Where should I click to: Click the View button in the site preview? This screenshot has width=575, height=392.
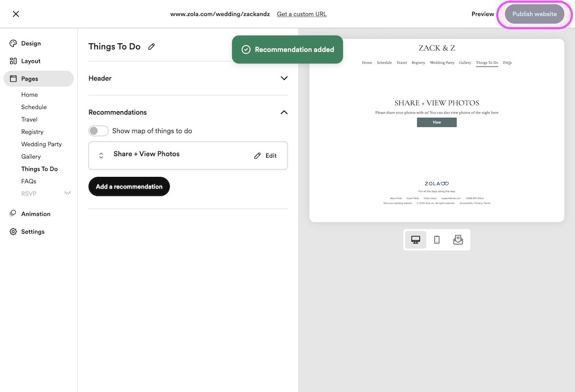point(437,122)
